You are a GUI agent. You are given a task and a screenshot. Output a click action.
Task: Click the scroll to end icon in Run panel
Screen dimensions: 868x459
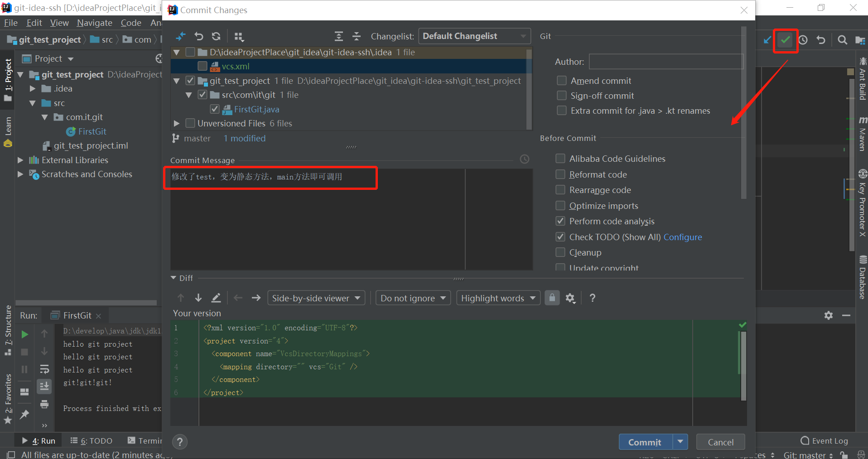[x=44, y=387]
